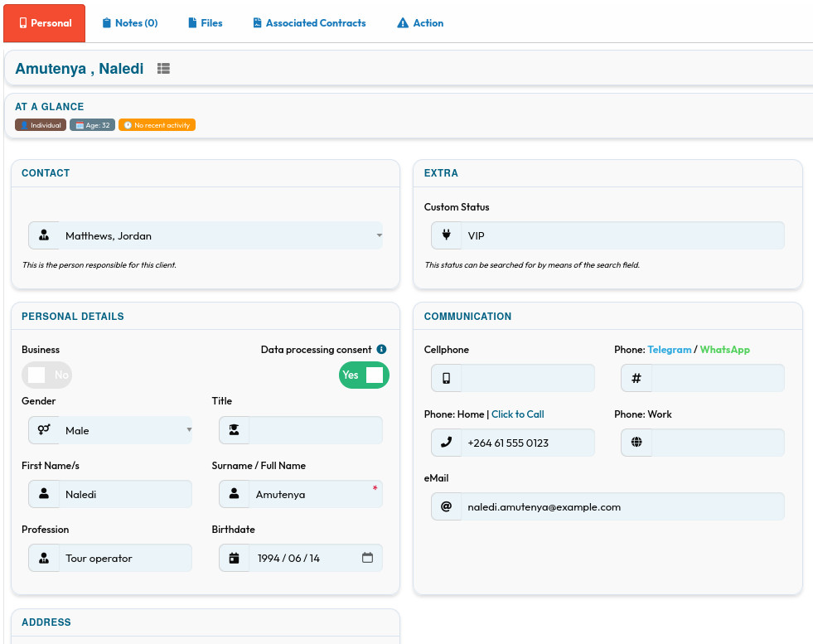Click the Phone: Home field +264 61 555 0123

coord(528,443)
